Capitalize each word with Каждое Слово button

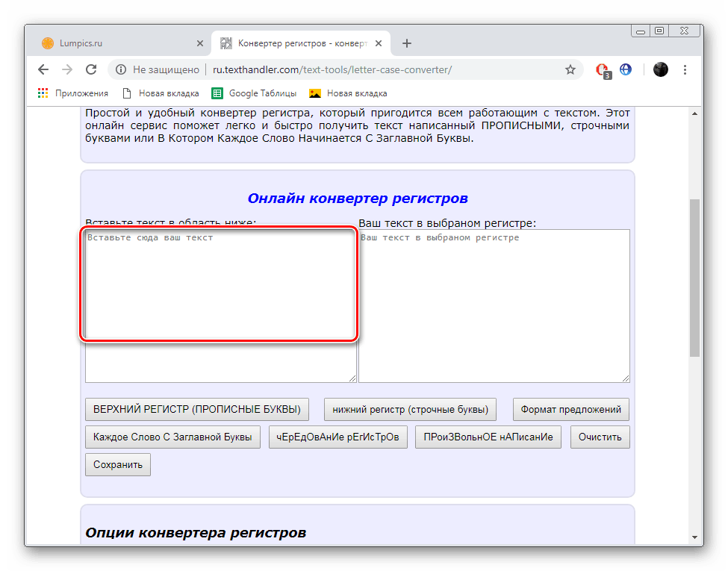[172, 437]
